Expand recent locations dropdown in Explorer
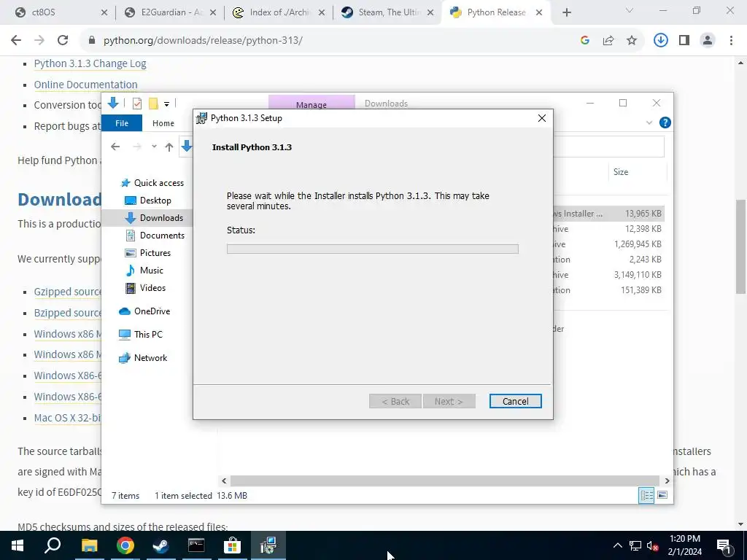 click(x=154, y=147)
